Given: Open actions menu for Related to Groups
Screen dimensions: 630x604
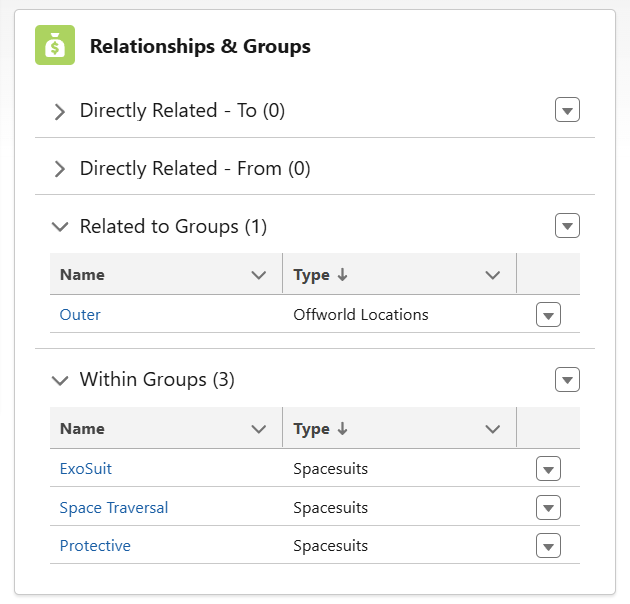Looking at the screenshot, I should click(x=567, y=226).
